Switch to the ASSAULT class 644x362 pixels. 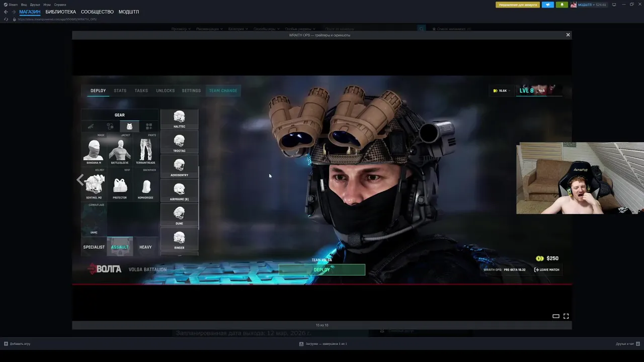tap(120, 247)
